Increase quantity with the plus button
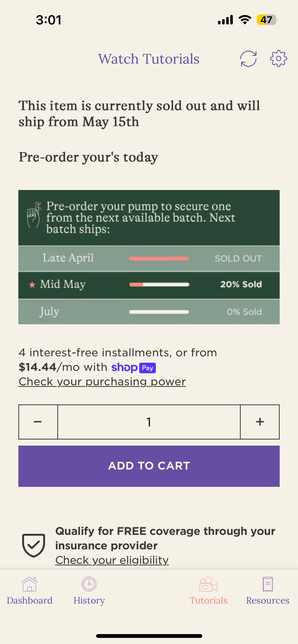Viewport: 298px width, 644px height. click(260, 422)
